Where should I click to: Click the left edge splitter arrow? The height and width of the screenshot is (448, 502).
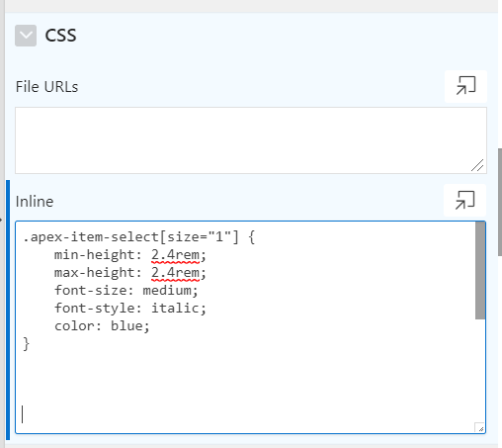[1, 220]
